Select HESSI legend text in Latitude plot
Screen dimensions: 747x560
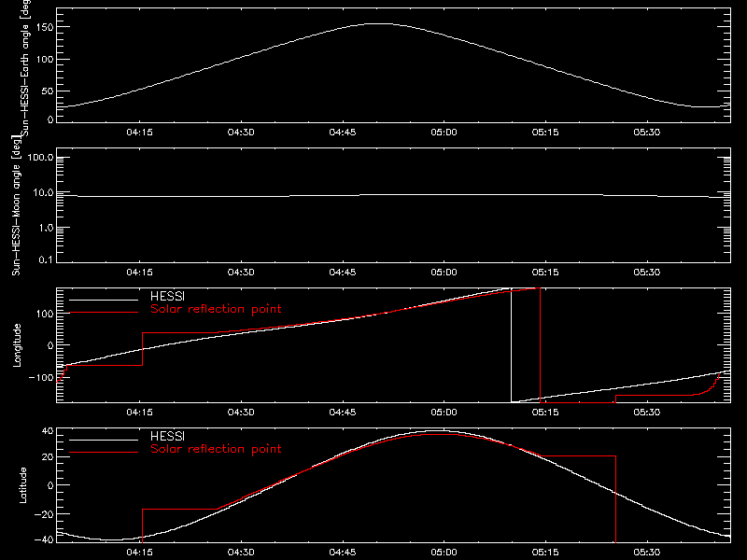tap(167, 436)
